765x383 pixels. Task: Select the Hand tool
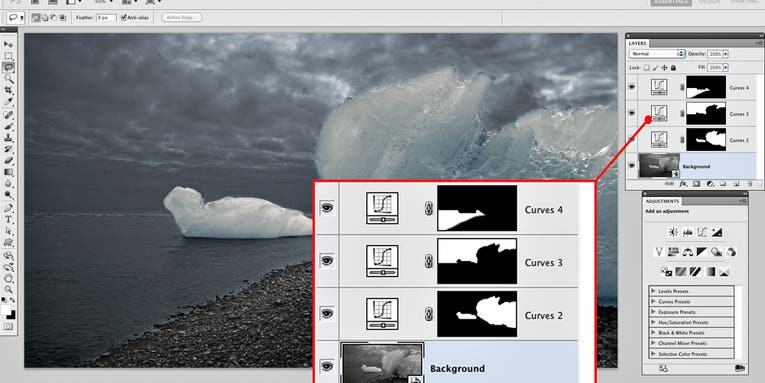pyautogui.click(x=9, y=279)
